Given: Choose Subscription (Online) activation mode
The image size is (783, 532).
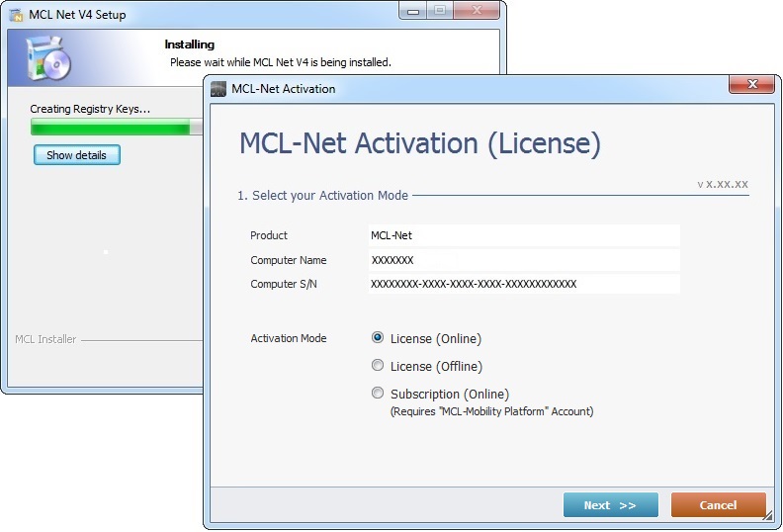Looking at the screenshot, I should click(378, 394).
